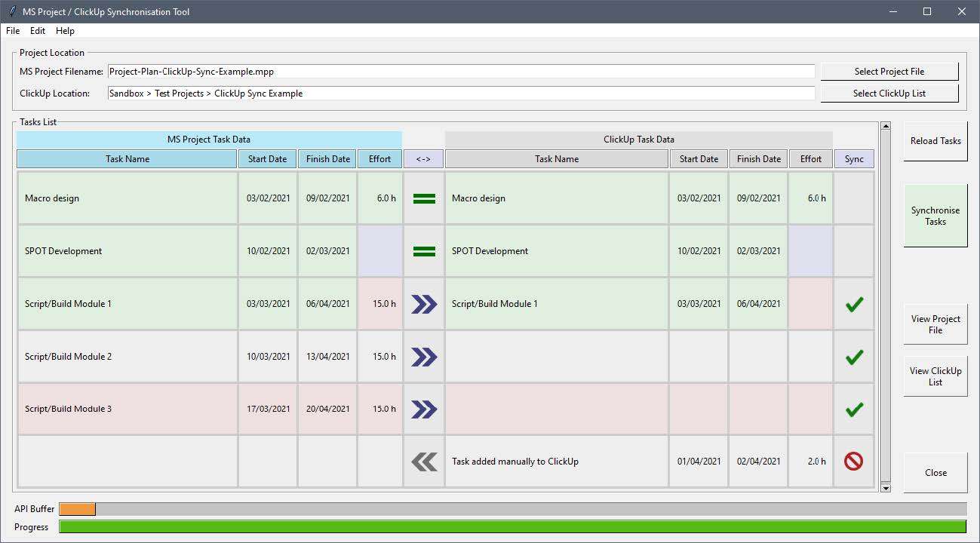Select 'Task added manually to ClickUp' row

(x=557, y=462)
